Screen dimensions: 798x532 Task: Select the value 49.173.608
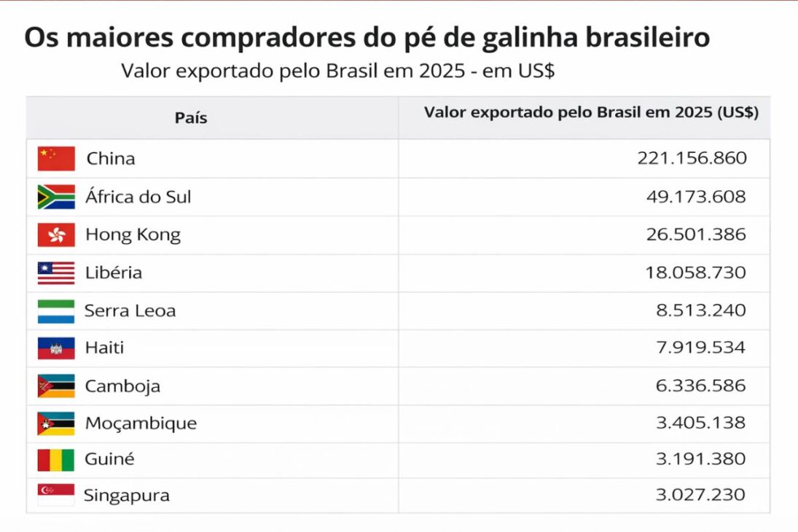coord(696,197)
